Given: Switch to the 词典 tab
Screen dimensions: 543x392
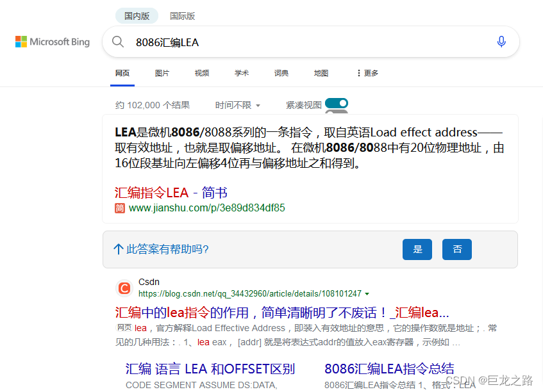Looking at the screenshot, I should (281, 73).
